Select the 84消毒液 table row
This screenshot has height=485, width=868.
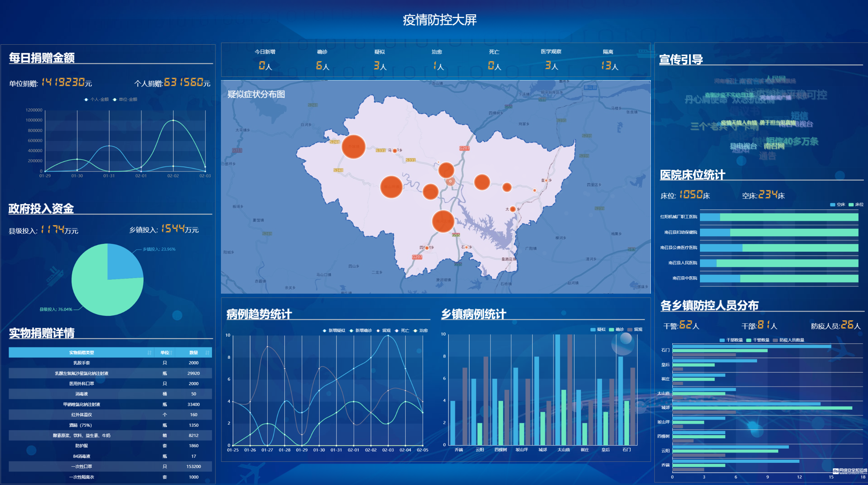click(x=110, y=456)
